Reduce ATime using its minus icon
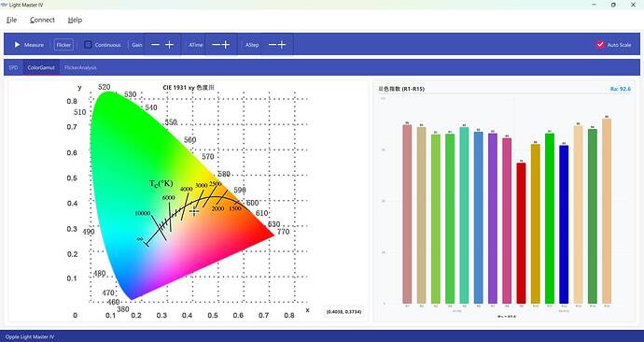This screenshot has width=644, height=342. pos(217,45)
